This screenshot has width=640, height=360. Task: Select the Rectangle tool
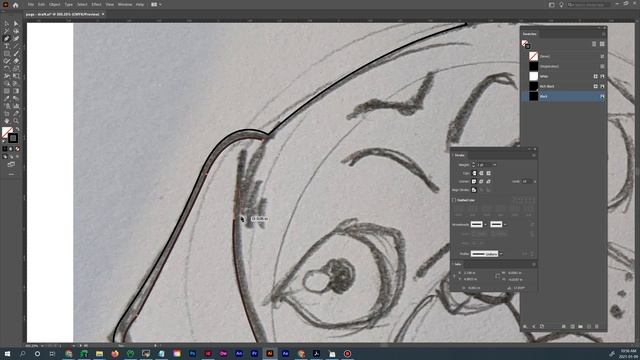pos(7,54)
